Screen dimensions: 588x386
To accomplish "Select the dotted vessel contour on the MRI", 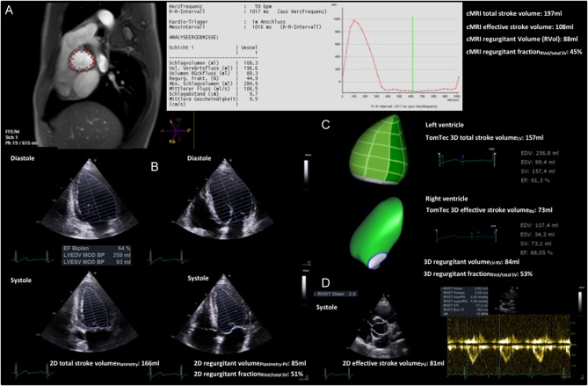I will click(x=82, y=59).
